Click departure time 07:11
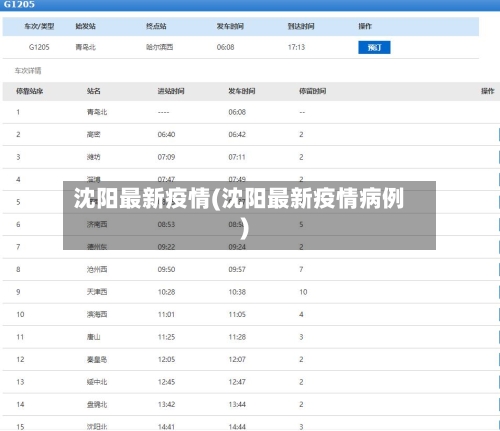The width and height of the screenshot is (500, 431). 237,157
